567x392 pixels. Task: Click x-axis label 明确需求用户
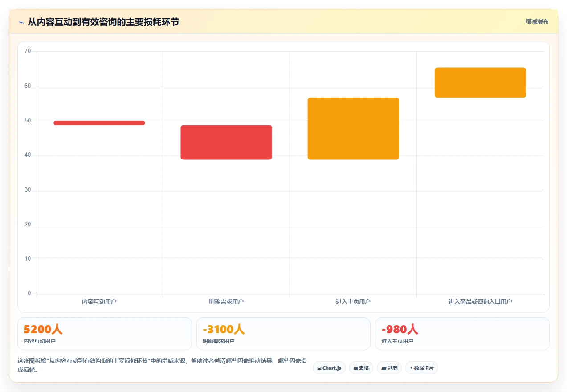[226, 302]
